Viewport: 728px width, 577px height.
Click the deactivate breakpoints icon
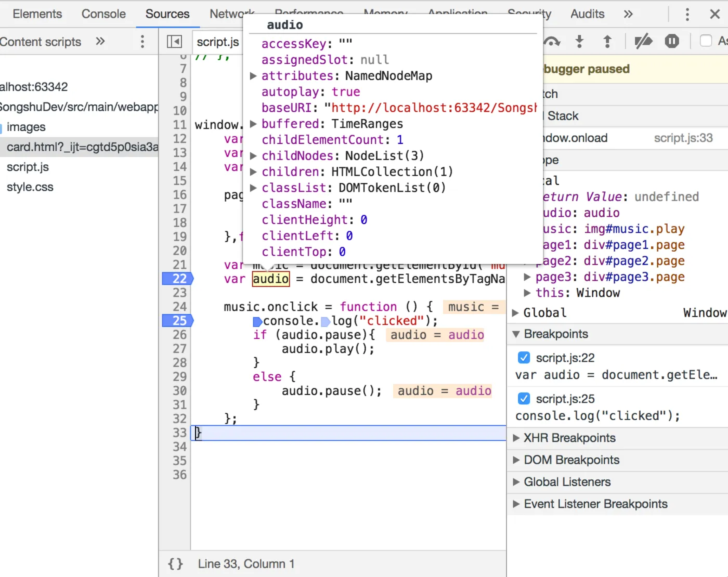(x=643, y=42)
